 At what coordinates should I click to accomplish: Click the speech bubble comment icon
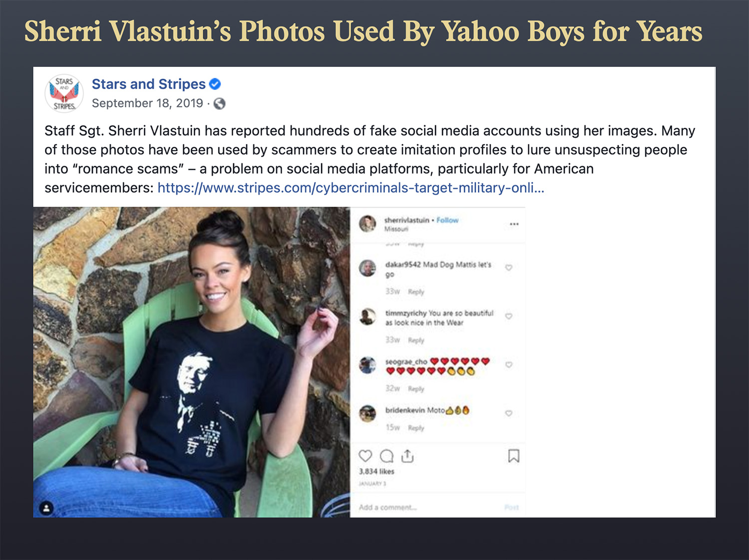(x=386, y=456)
